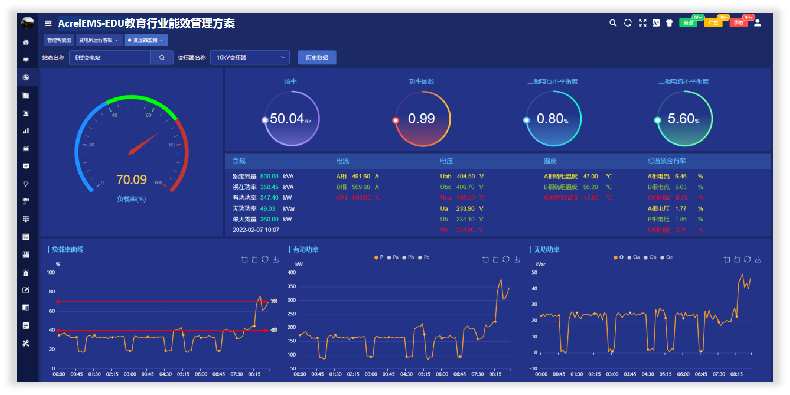Expand the second breadcrumb tab dropdown arrow
Screen dimensions: 790x395
117,40
